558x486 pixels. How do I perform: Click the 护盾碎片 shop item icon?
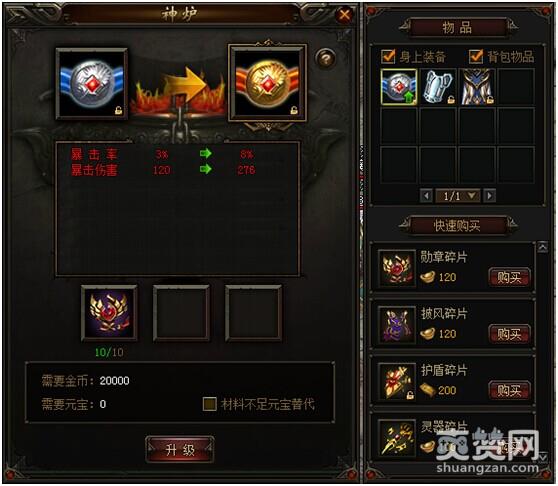pos(397,381)
